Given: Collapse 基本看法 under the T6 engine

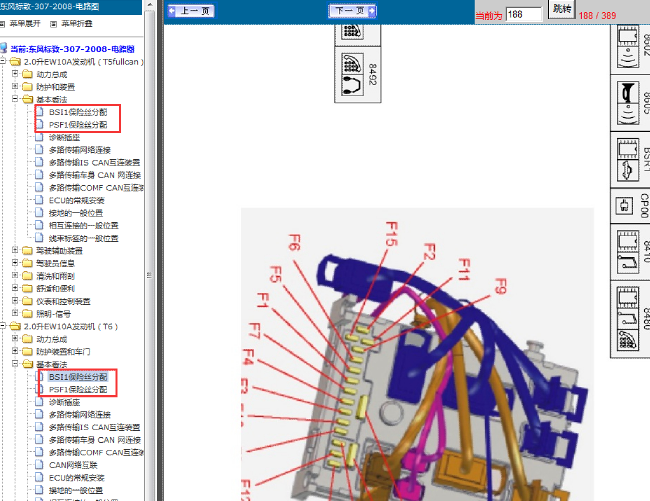Looking at the screenshot, I should pos(15,364).
